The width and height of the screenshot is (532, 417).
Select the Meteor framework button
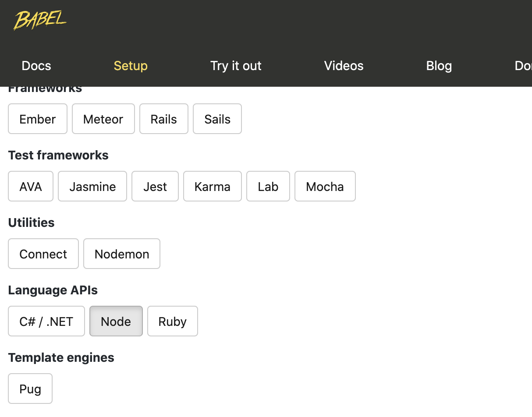pos(103,119)
